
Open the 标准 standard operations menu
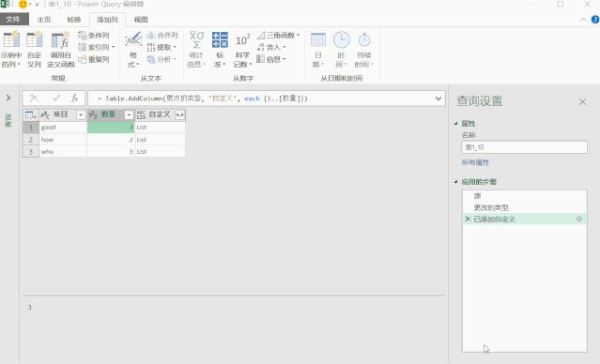[x=220, y=50]
